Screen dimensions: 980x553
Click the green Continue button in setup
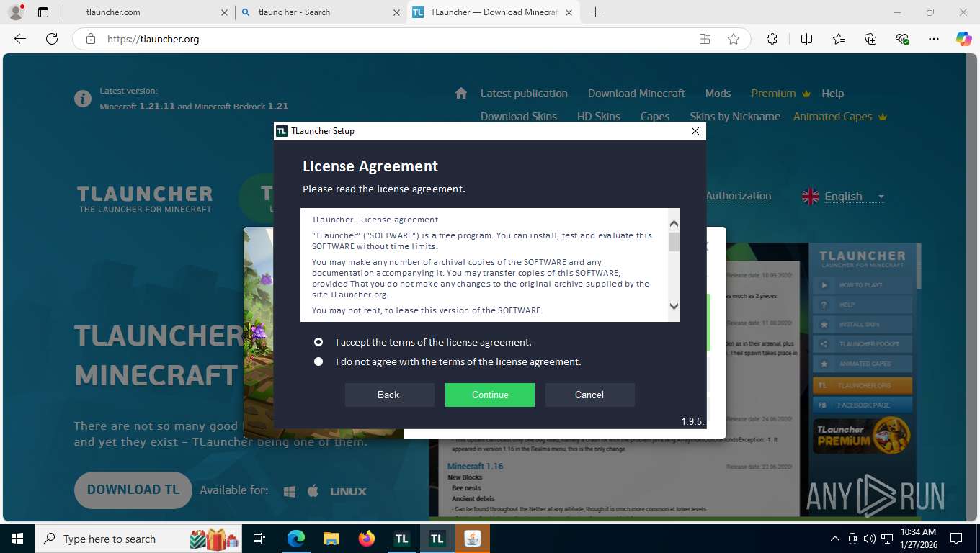point(490,395)
